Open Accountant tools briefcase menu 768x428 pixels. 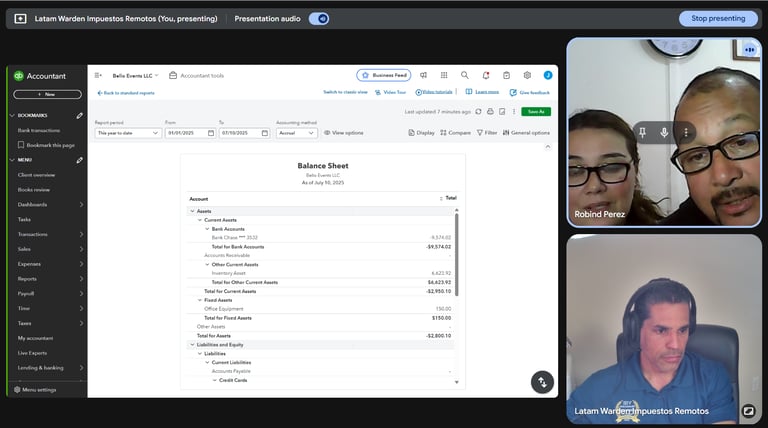pos(196,75)
